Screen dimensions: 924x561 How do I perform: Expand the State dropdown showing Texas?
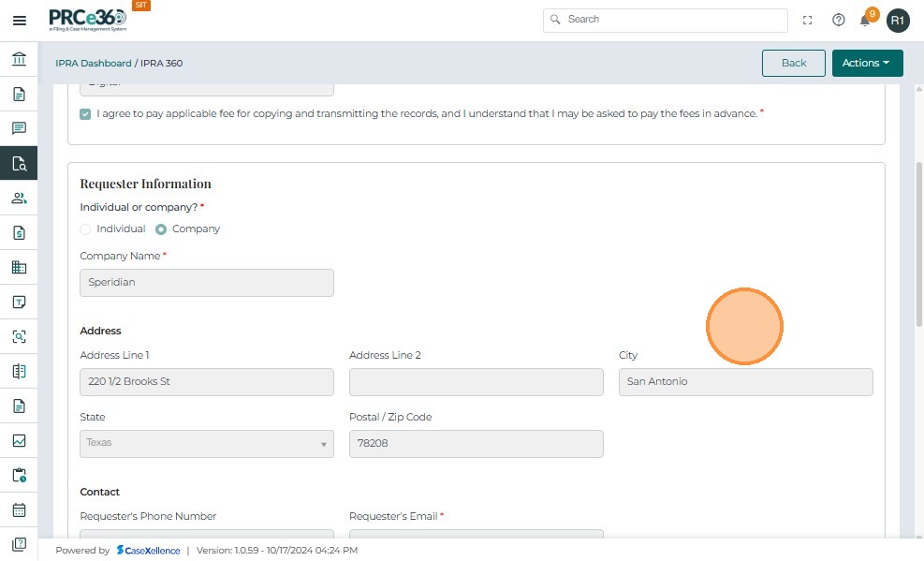(x=206, y=443)
